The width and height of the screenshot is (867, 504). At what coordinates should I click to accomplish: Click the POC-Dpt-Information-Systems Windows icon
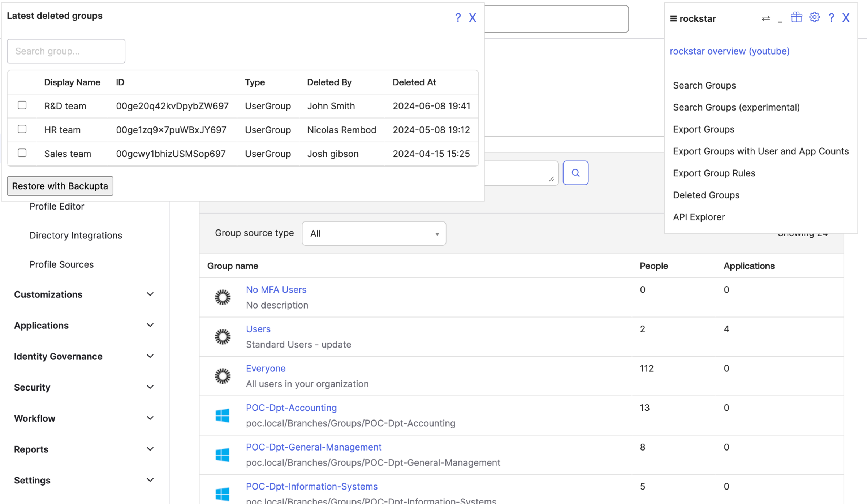point(222,494)
